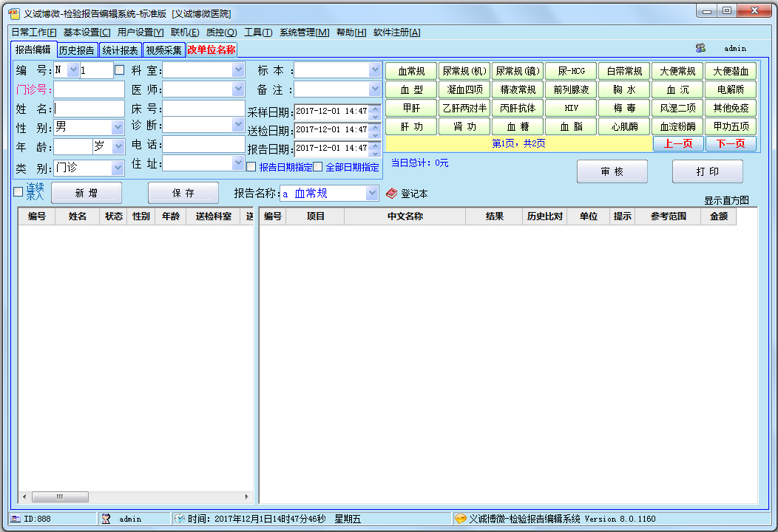
Task: Click the 中文名称 column header
Action: (x=405, y=216)
